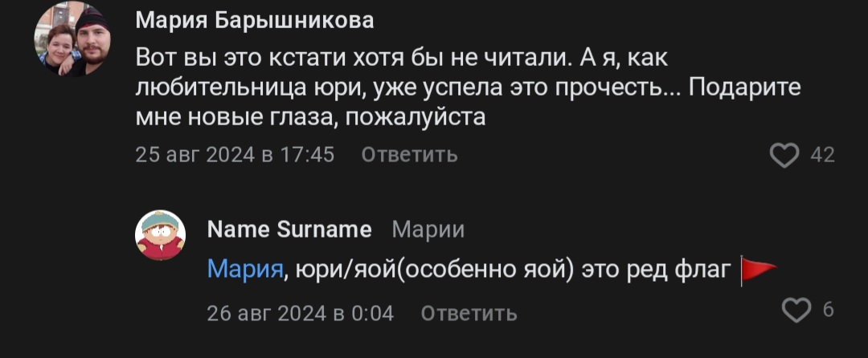Follow the blue 'Мария' mention link

pyautogui.click(x=245, y=271)
